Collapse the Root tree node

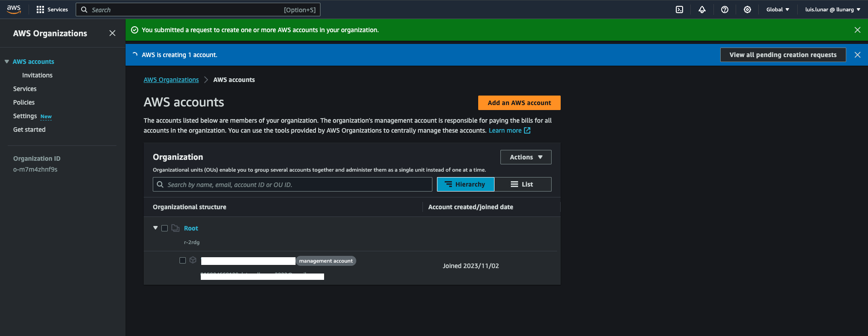pyautogui.click(x=155, y=228)
